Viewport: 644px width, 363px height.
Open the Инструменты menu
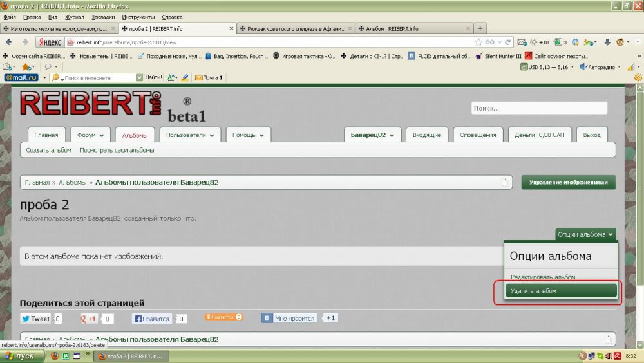(x=138, y=17)
